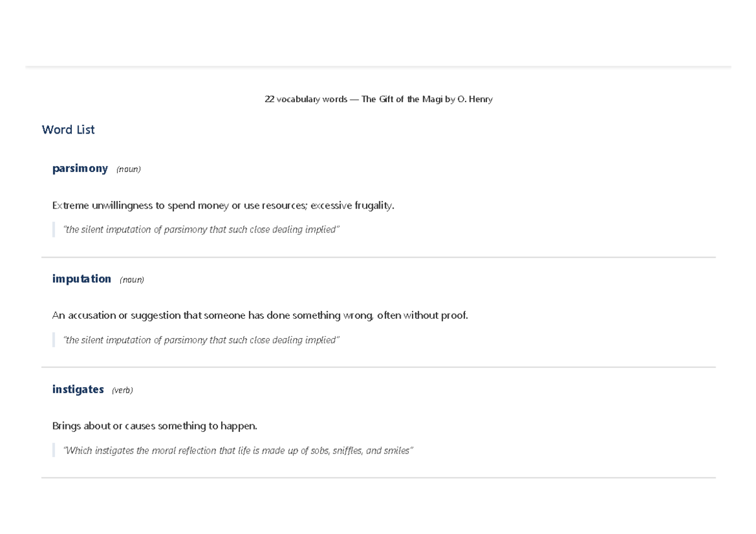Click the quote bar left of the instigates quote

point(54,451)
